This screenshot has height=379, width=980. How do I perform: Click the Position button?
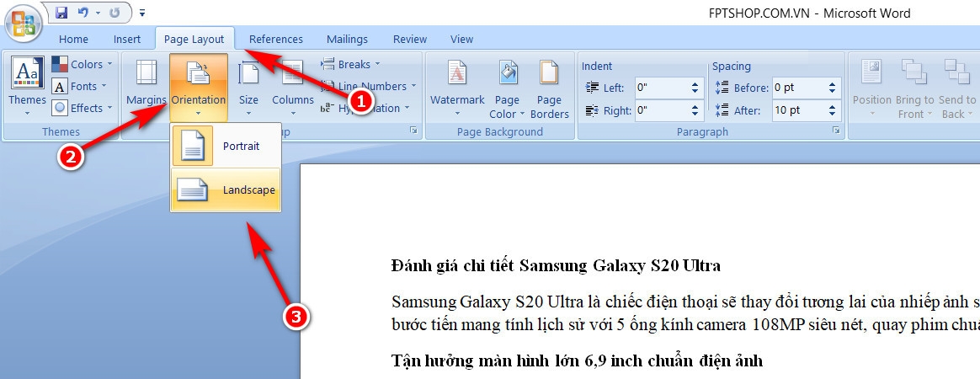coord(872,88)
